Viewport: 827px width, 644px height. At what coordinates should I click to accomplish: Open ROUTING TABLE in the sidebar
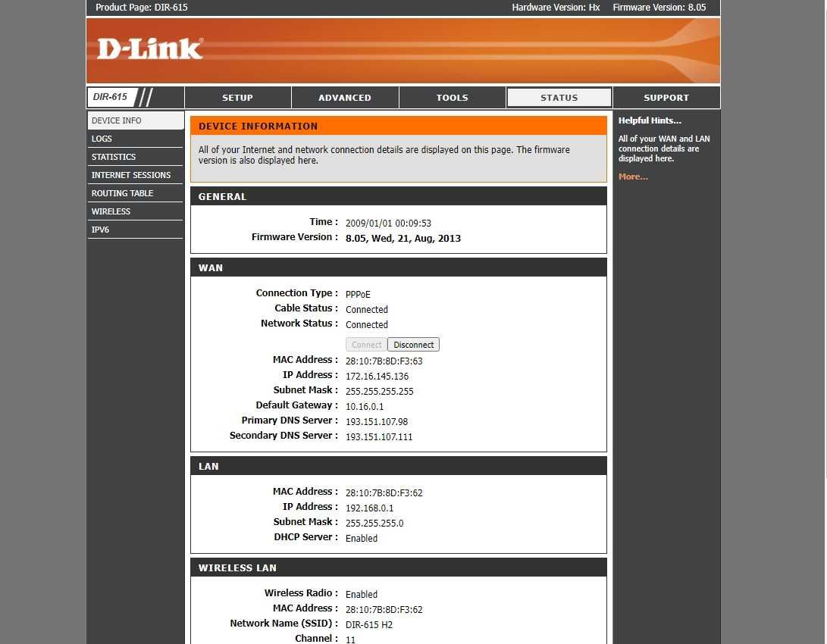pyautogui.click(x=136, y=193)
